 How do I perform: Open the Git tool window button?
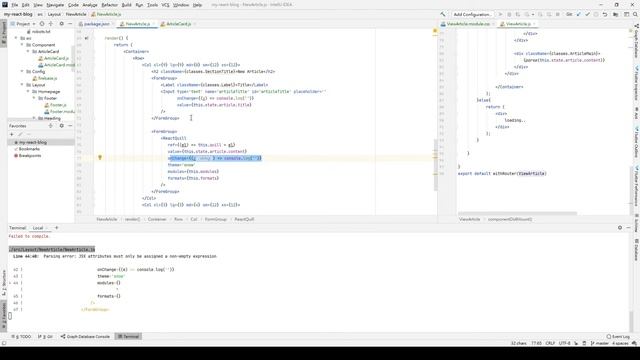(45, 337)
